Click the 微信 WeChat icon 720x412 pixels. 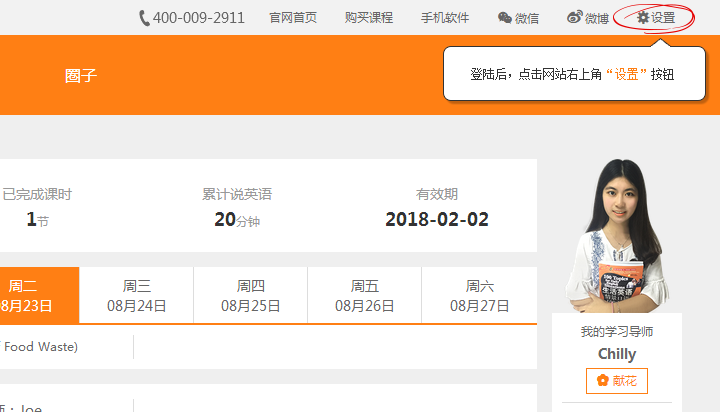pos(505,18)
